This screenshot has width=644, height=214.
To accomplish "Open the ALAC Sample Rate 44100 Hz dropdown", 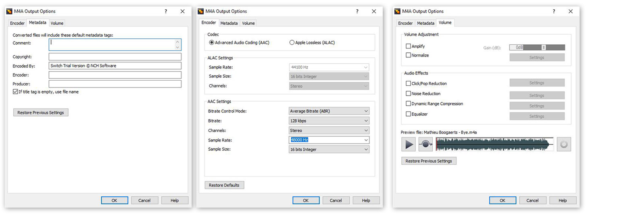I will 329,67.
